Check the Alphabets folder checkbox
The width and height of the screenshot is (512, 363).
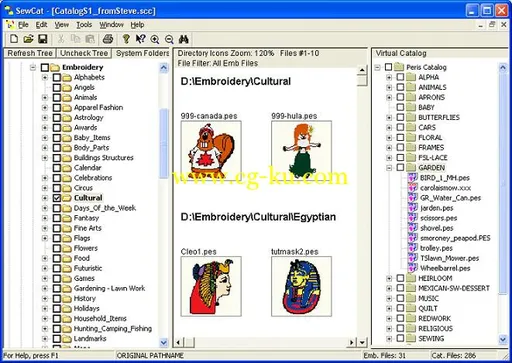(x=57, y=77)
